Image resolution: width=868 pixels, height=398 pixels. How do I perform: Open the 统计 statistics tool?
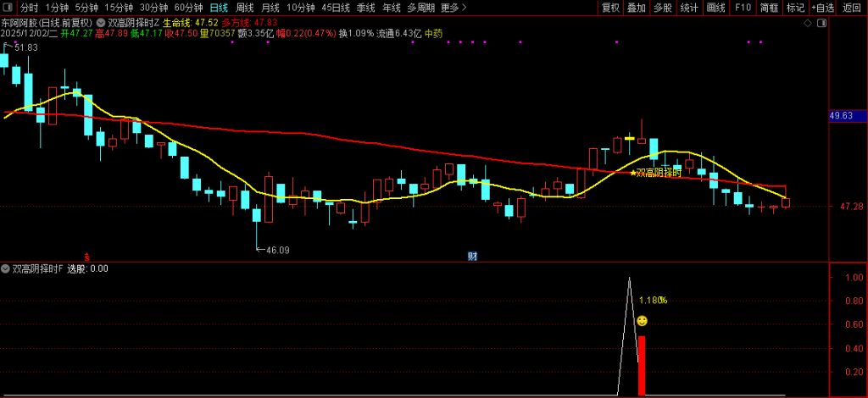pyautogui.click(x=689, y=8)
